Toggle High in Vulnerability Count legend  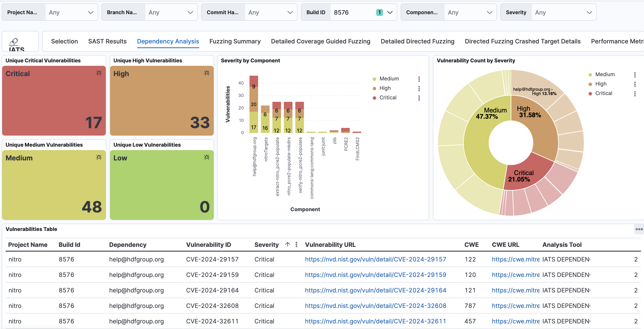coord(601,84)
